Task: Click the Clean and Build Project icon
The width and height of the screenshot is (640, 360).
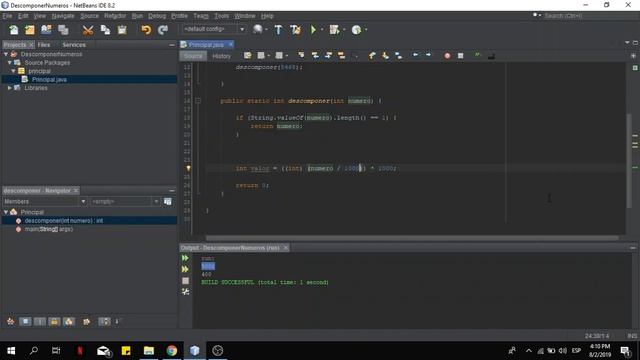Action: (x=296, y=30)
